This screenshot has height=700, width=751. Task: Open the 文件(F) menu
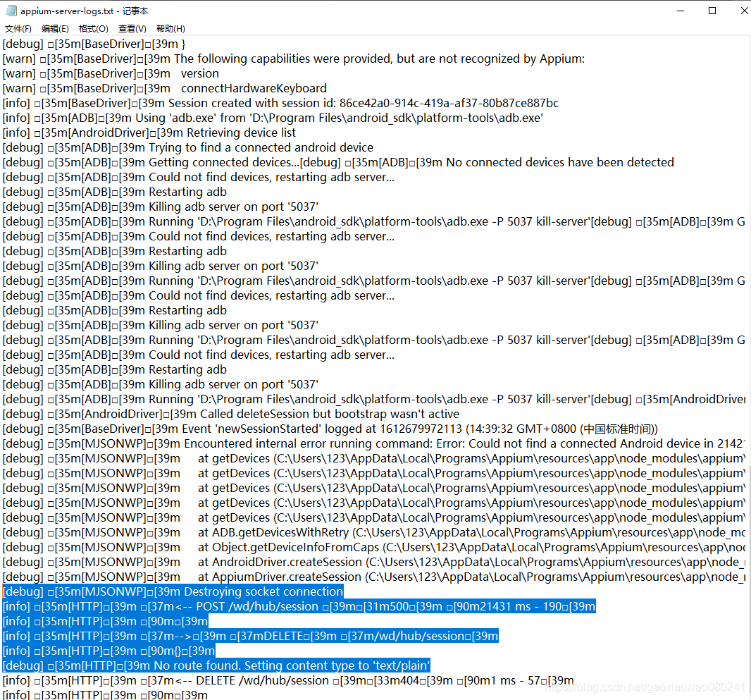(18, 28)
